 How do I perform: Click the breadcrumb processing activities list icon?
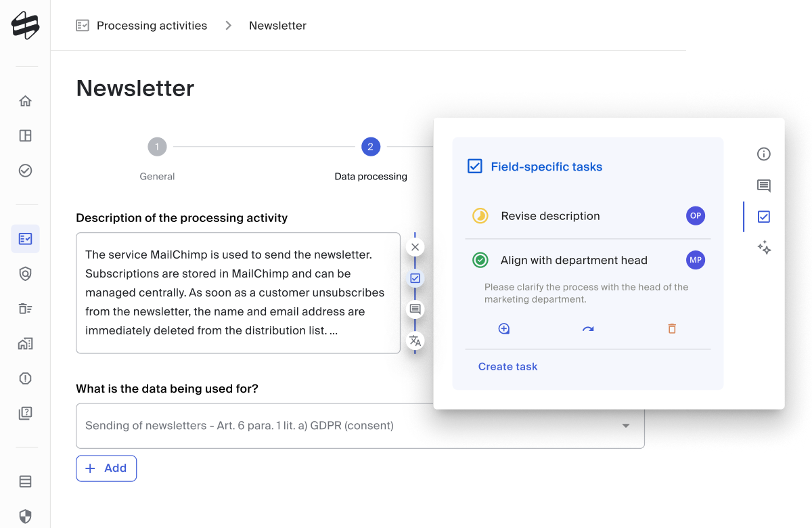click(83, 26)
